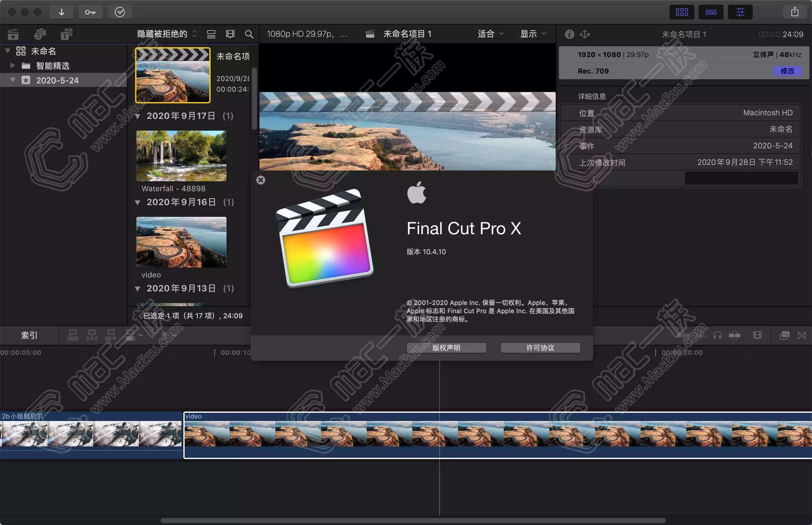Image resolution: width=812 pixels, height=525 pixels.
Task: Toggle the timeline panel visibility button
Action: (x=711, y=12)
